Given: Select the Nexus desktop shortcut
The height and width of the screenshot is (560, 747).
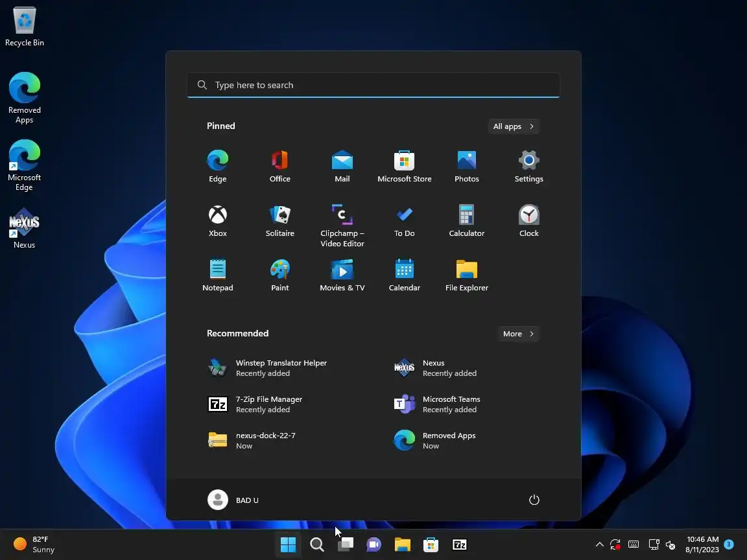Looking at the screenshot, I should (x=24, y=228).
